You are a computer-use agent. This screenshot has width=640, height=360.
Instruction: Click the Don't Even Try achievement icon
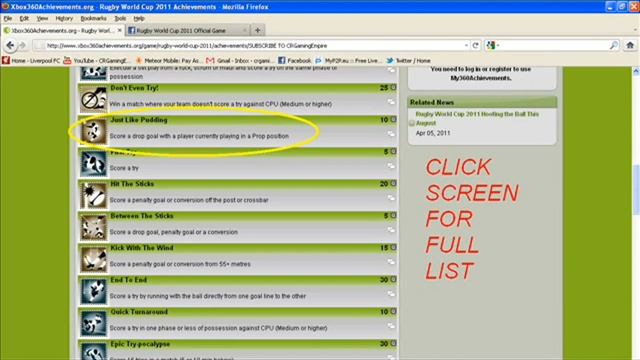(93, 99)
